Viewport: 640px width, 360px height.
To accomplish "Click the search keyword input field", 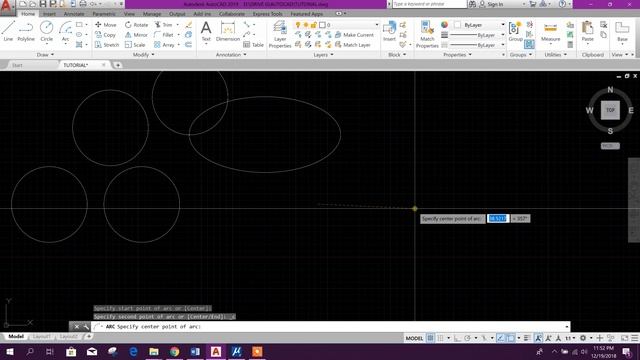I will tap(429, 4).
